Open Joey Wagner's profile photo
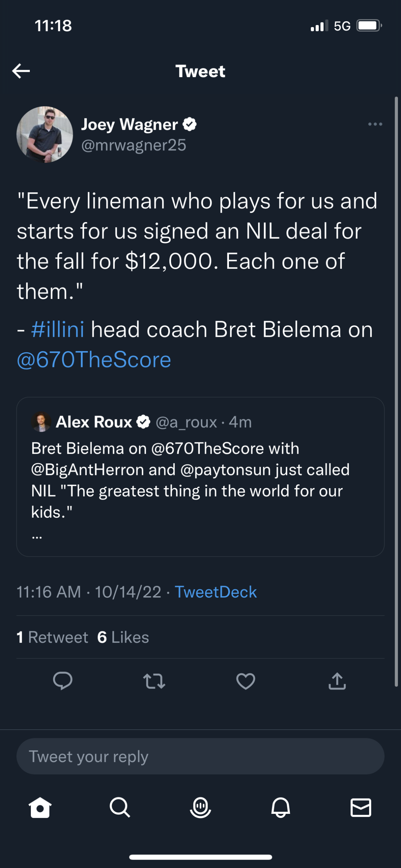This screenshot has height=868, width=401. 45,134
